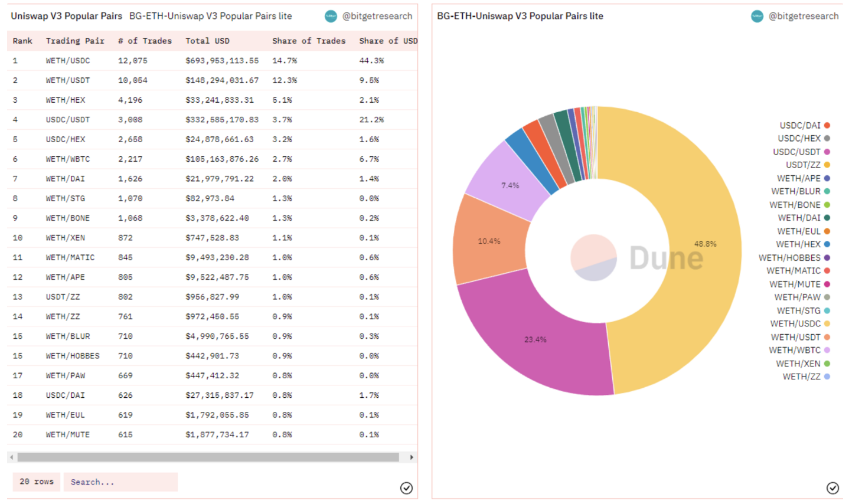Image resolution: width=849 pixels, height=504 pixels.
Task: Click the bitgetresearch avatar in the table panel
Action: pyautogui.click(x=331, y=17)
